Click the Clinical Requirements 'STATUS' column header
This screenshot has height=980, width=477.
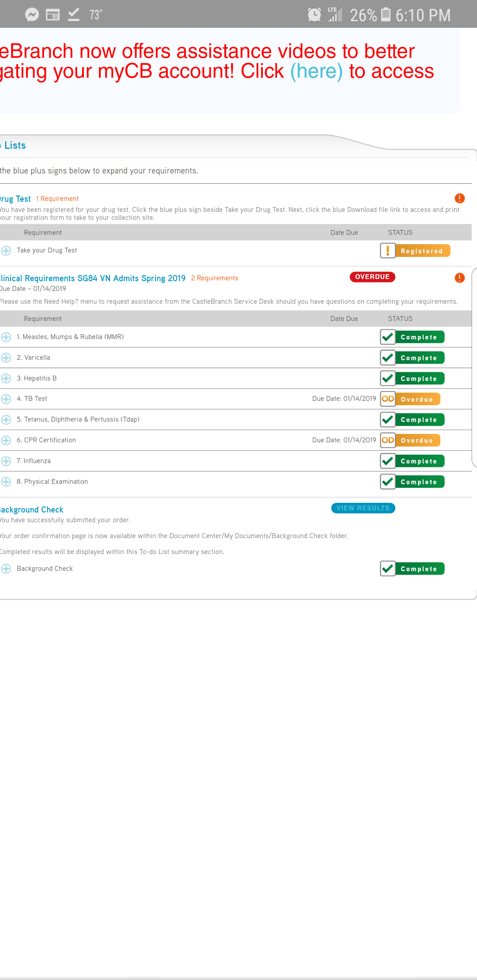click(x=400, y=319)
